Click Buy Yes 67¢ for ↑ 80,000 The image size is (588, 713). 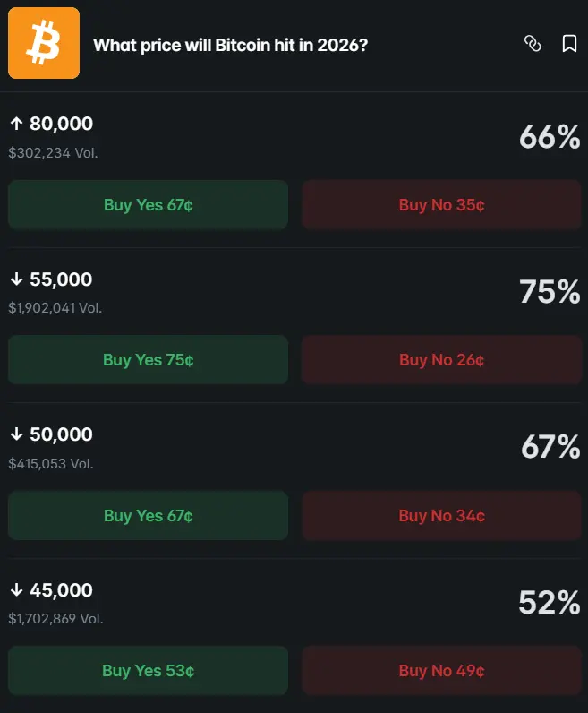[x=148, y=205]
